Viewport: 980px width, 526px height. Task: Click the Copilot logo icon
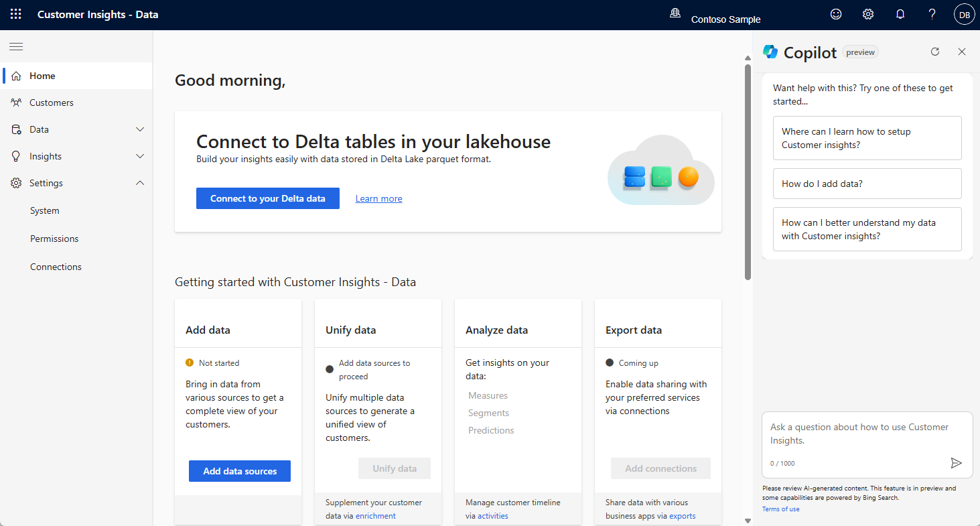pyautogui.click(x=770, y=52)
